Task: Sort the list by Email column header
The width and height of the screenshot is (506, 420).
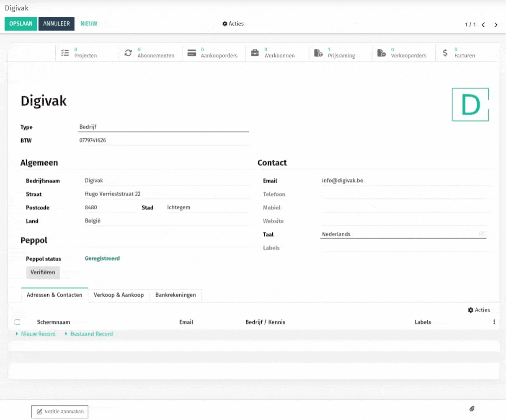Action: pos(186,322)
